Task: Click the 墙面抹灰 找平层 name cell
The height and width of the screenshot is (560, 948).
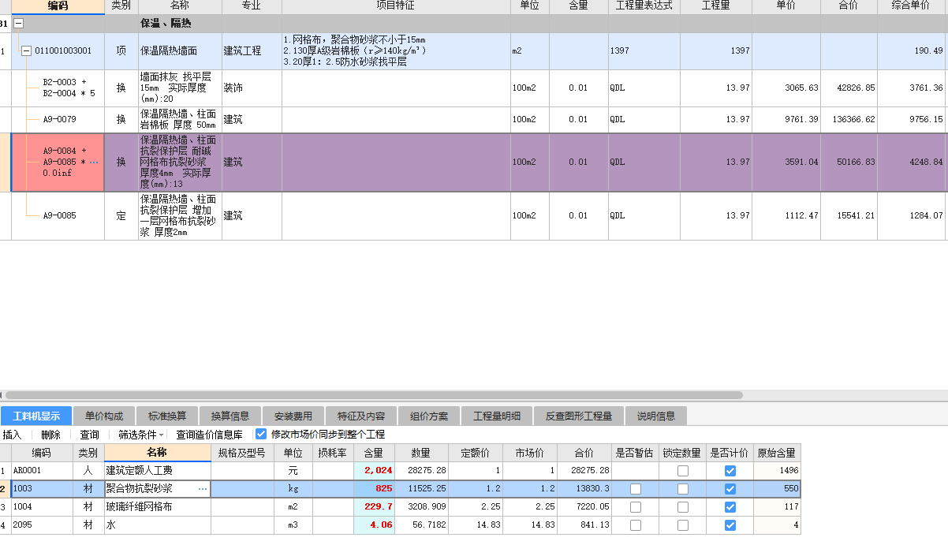Action: click(181, 88)
